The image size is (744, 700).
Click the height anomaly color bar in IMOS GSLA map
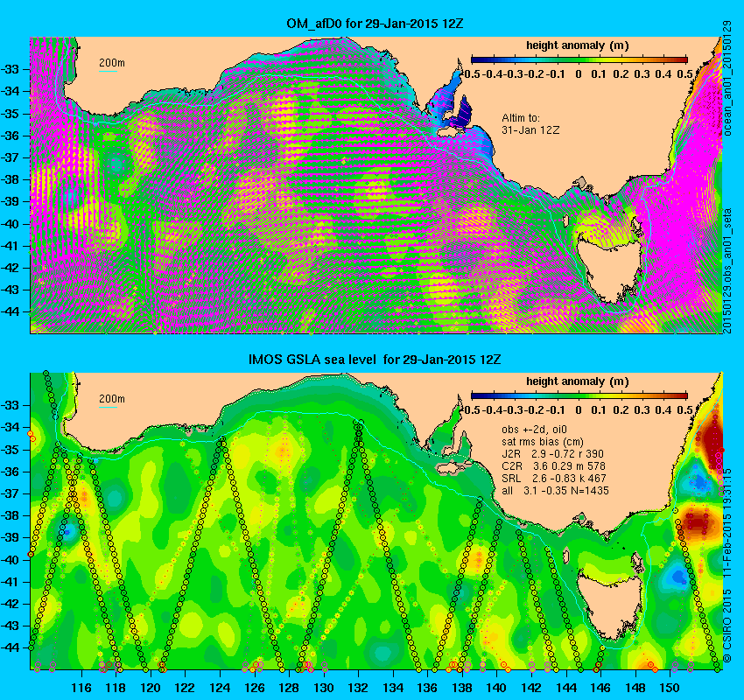[579, 395]
